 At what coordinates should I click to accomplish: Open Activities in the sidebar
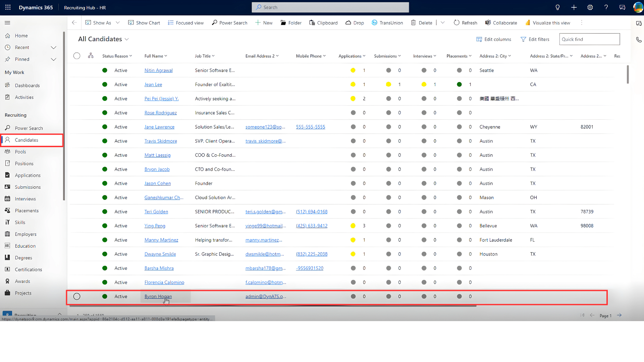coord(24,97)
